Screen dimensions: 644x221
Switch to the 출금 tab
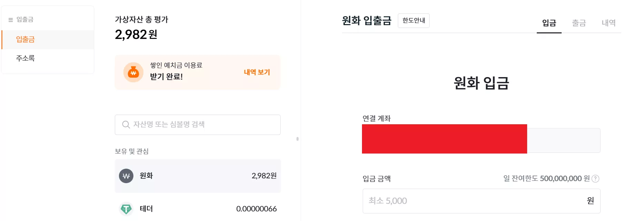click(x=579, y=23)
